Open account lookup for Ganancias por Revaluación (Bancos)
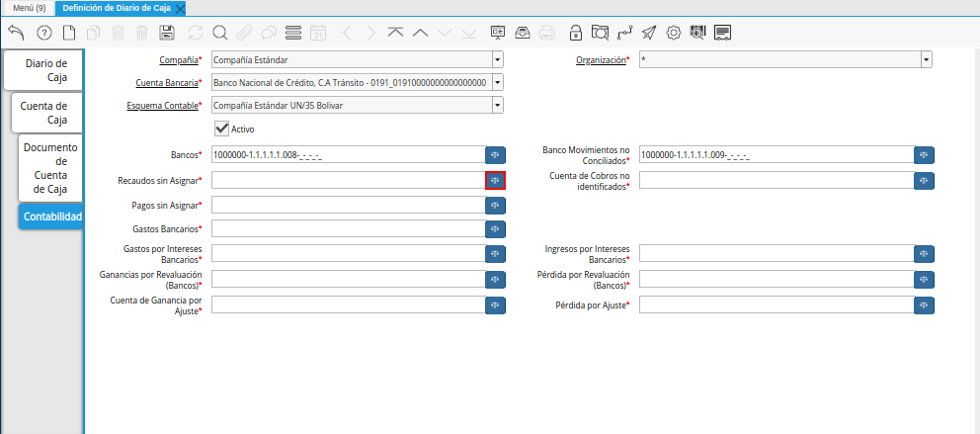The image size is (980, 434). click(495, 280)
